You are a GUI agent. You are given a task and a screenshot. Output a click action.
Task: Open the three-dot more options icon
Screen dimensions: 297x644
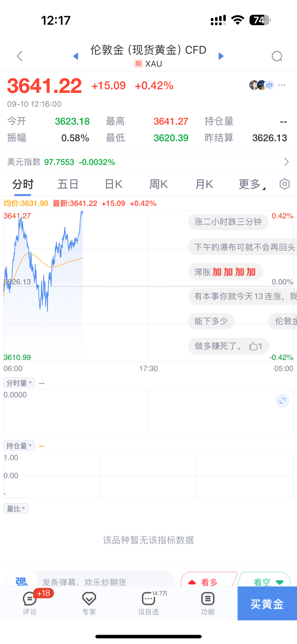coord(282,85)
